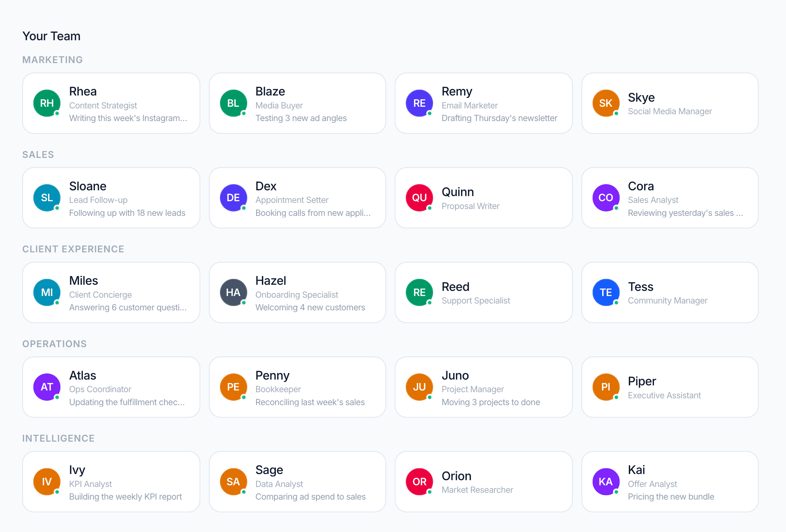Click 'Building the weekly KPI report'
Screen dimensions: 786x532
[x=125, y=497]
